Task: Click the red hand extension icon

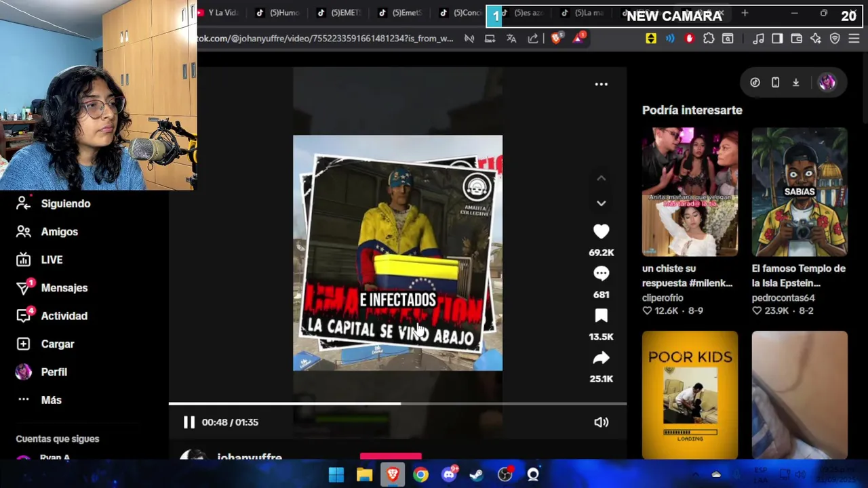Action: point(690,39)
